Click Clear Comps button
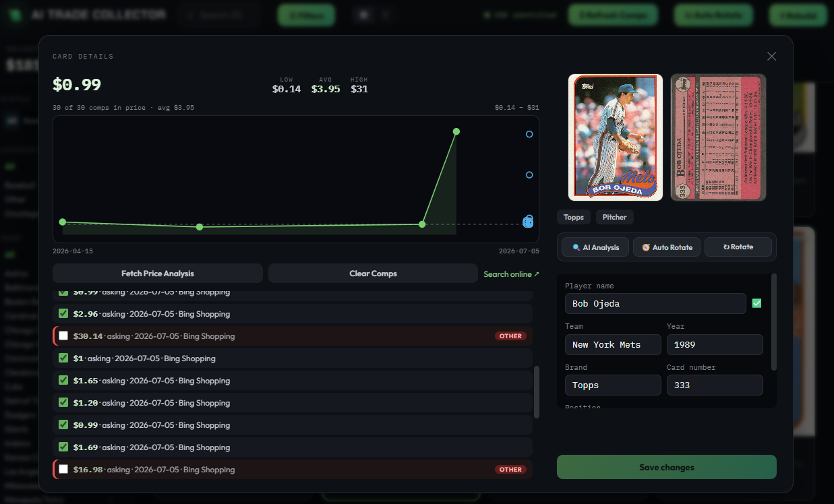Viewport: 834px width, 504px height. (x=373, y=274)
